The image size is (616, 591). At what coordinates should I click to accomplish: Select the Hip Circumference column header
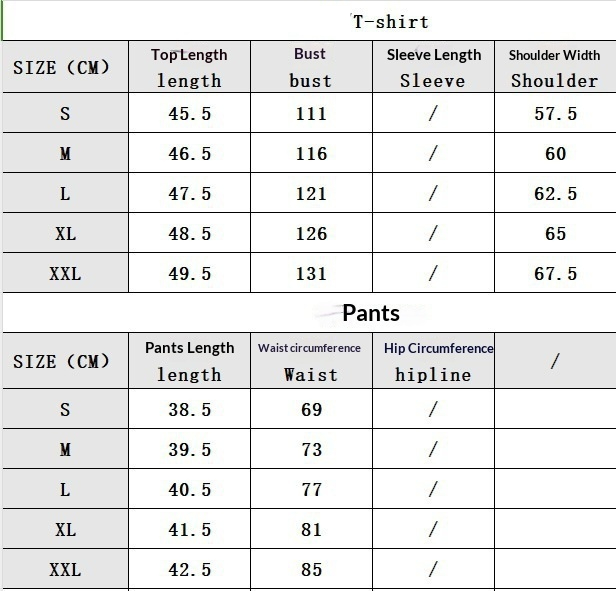point(433,361)
